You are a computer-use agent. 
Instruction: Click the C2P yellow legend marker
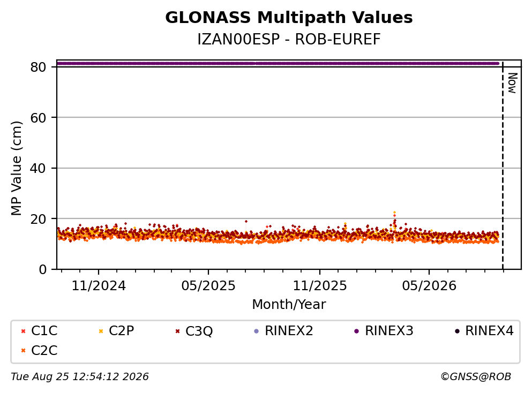point(101,331)
